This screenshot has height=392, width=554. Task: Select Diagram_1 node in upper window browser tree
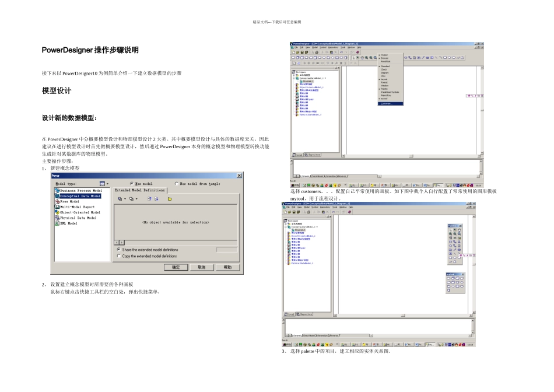[306, 81]
